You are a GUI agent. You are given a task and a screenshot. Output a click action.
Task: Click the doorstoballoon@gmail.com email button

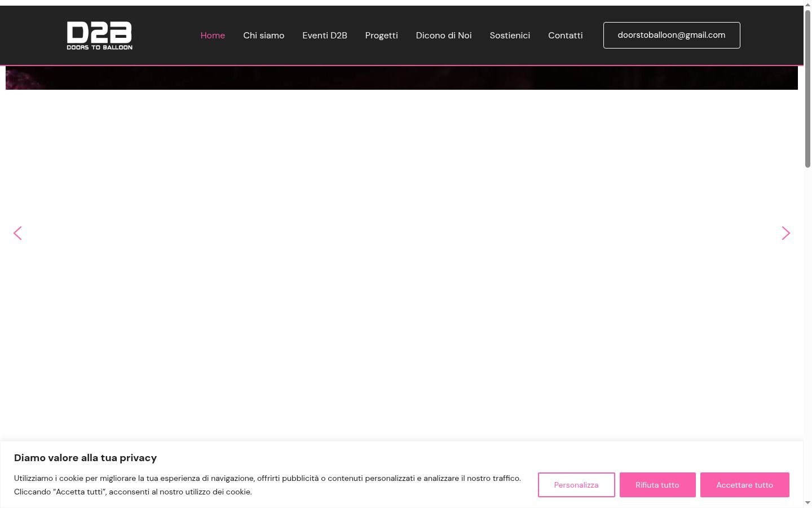[672, 35]
